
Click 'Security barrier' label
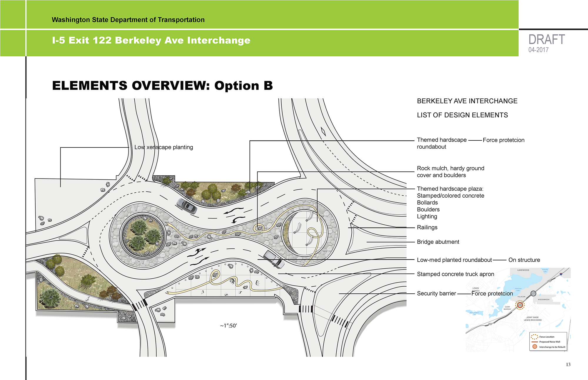click(437, 293)
